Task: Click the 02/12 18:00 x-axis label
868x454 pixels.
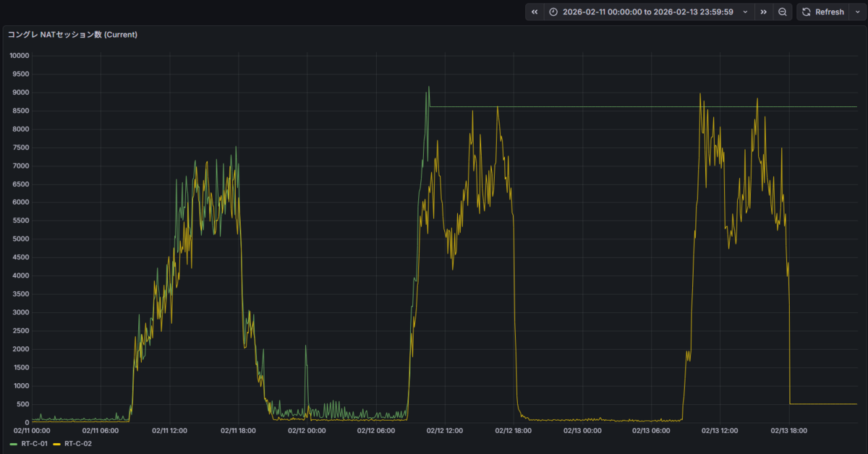Action: 514,430
